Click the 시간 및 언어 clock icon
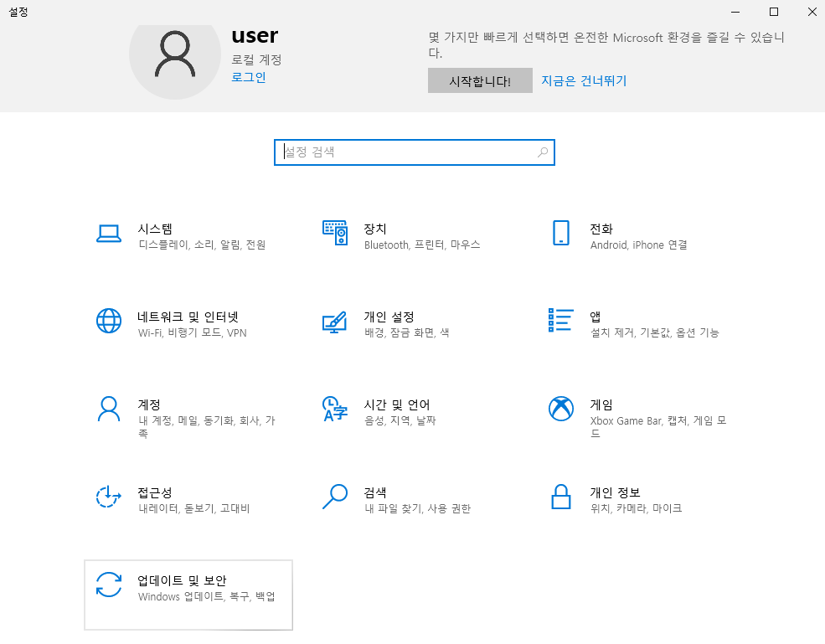 335,409
